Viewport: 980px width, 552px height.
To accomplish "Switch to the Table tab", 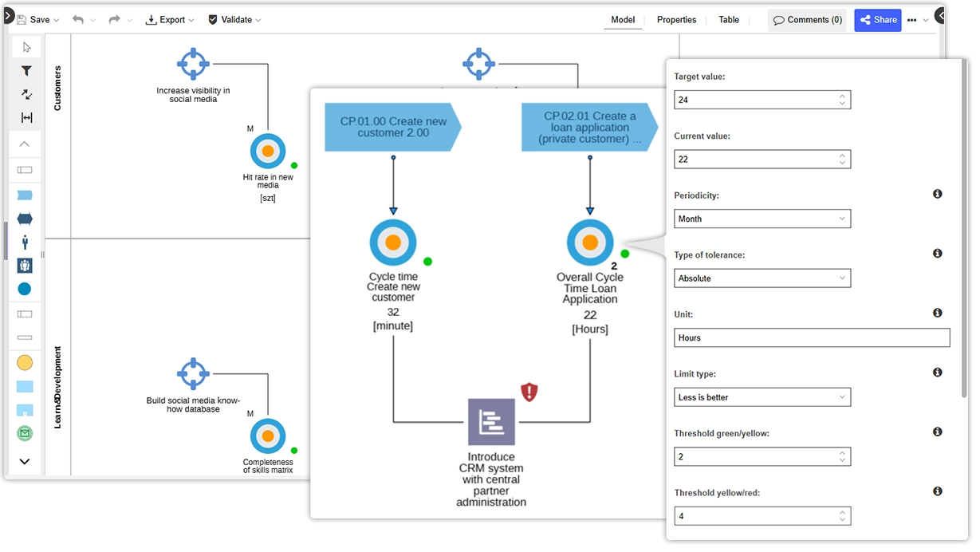I will click(729, 20).
